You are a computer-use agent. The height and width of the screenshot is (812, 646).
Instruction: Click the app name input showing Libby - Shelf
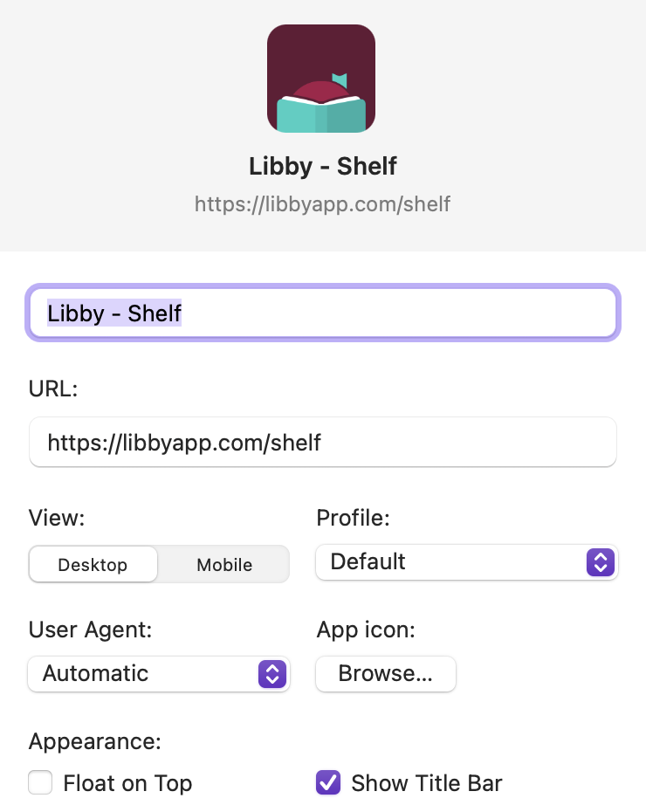[x=323, y=313]
